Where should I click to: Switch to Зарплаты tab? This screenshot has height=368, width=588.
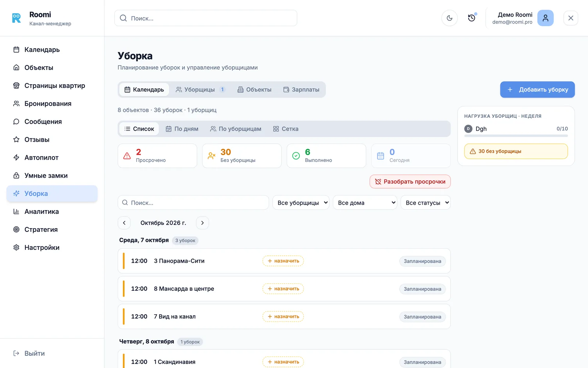pyautogui.click(x=301, y=89)
